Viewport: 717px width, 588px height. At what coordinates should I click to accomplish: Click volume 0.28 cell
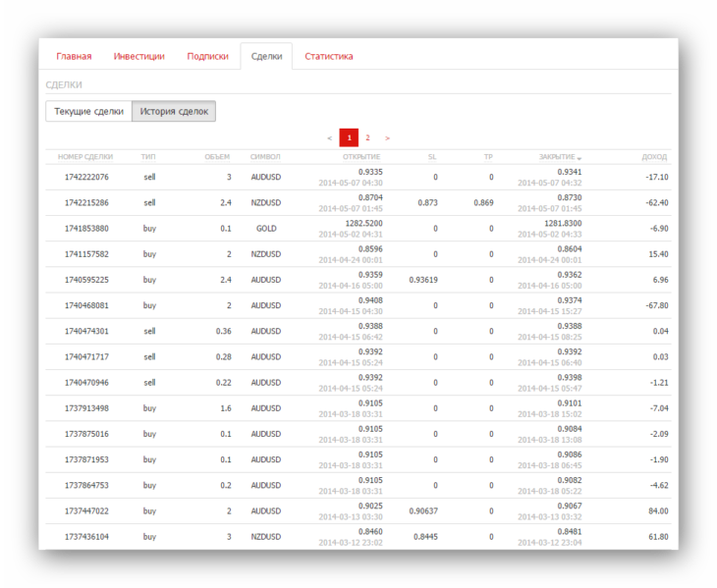[224, 356]
